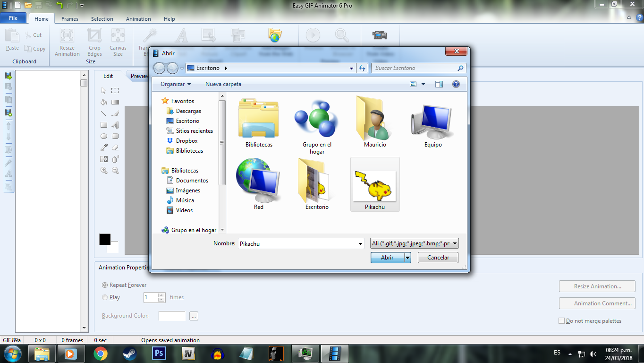Image resolution: width=644 pixels, height=363 pixels.
Task: Click the Resize Animation ribbon icon
Action: click(67, 43)
